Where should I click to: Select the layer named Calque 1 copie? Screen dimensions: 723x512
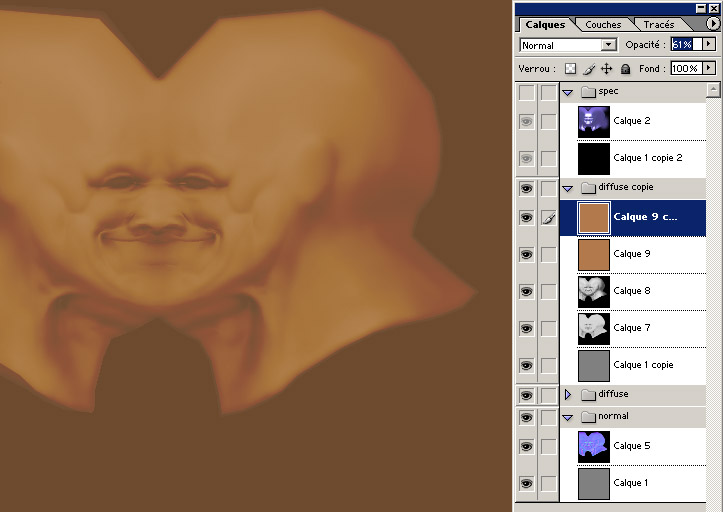[643, 365]
